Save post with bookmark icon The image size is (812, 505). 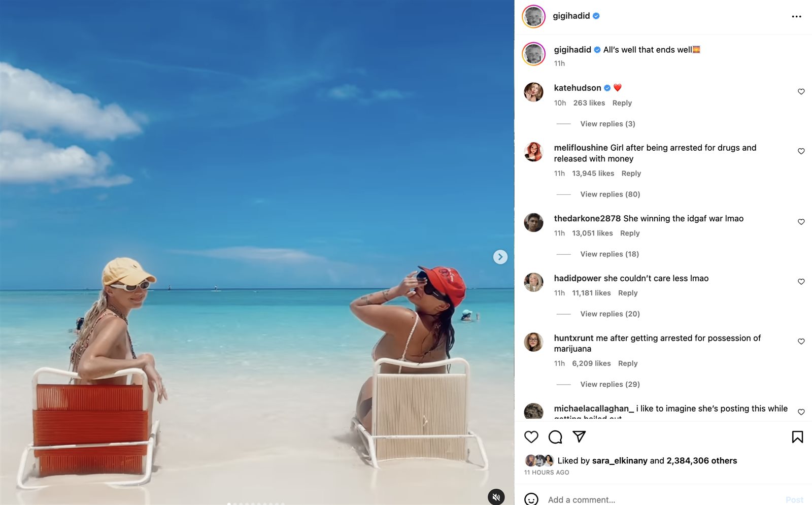click(797, 437)
